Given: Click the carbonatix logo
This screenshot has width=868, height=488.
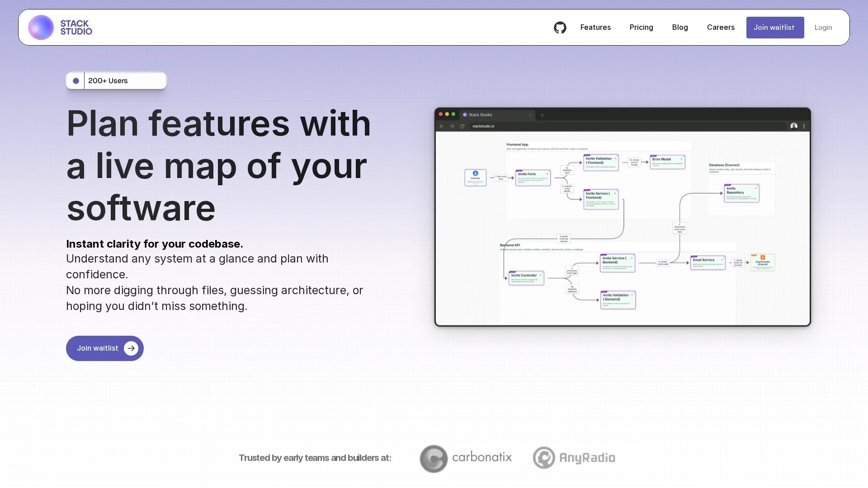Looking at the screenshot, I should pos(466,459).
